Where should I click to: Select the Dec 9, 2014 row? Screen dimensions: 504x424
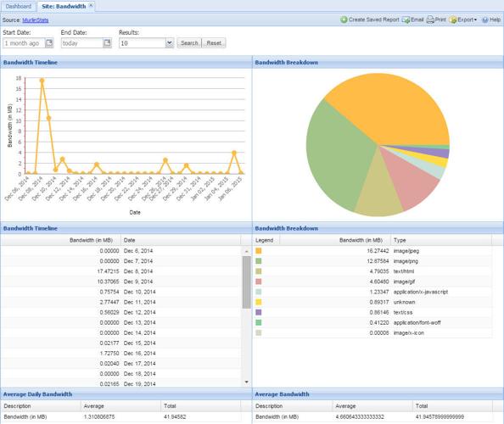click(x=120, y=282)
